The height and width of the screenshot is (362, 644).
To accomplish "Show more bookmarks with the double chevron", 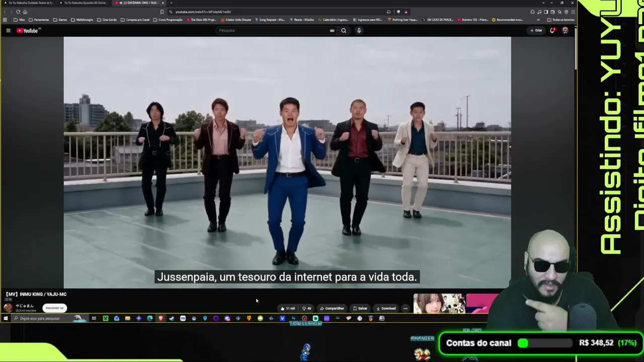I will tap(538, 20).
